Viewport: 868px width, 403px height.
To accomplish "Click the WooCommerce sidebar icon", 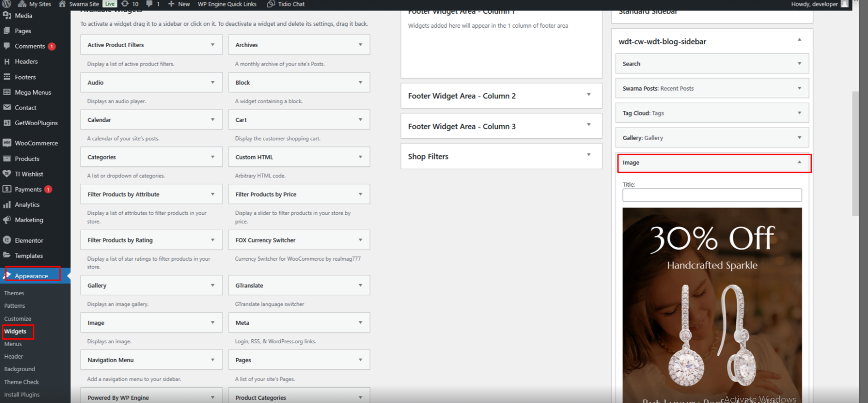I will pos(7,143).
